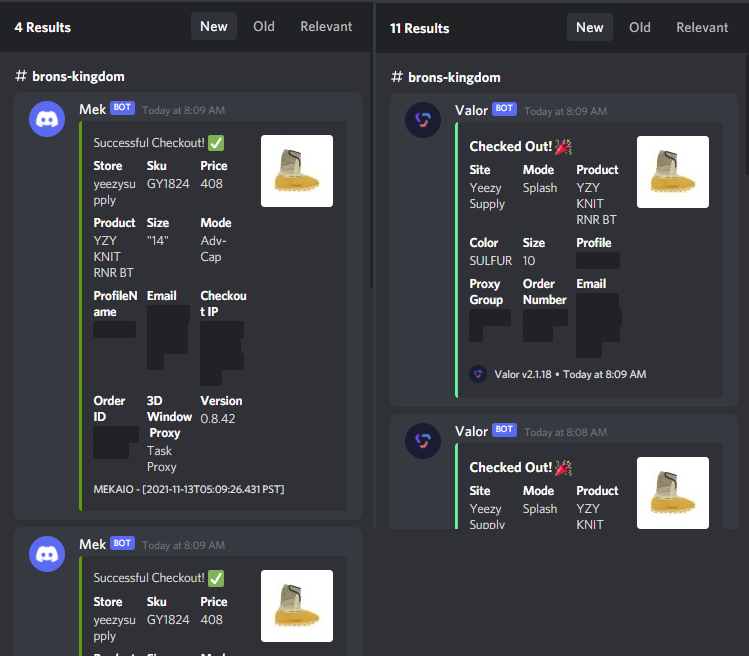Viewport: 749px width, 656px height.
Task: Click left panel vertical scrollbar
Action: [x=371, y=171]
